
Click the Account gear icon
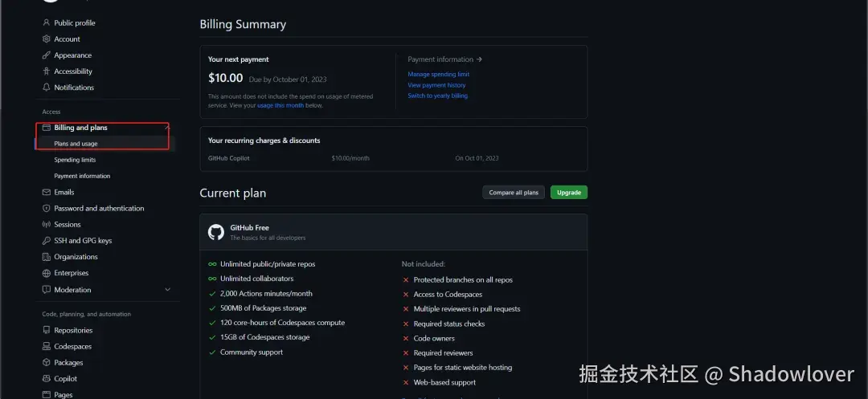[47, 39]
